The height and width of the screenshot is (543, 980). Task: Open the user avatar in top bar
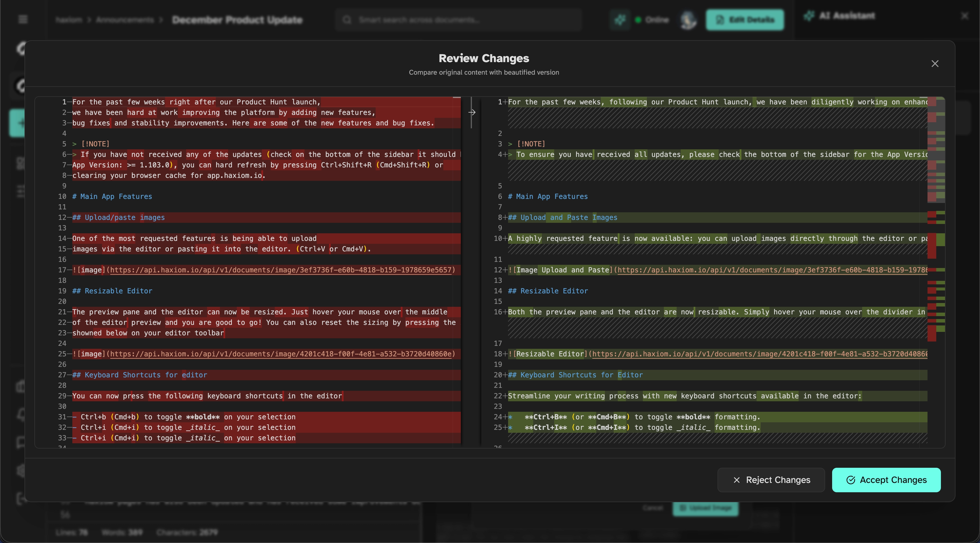[x=688, y=20]
